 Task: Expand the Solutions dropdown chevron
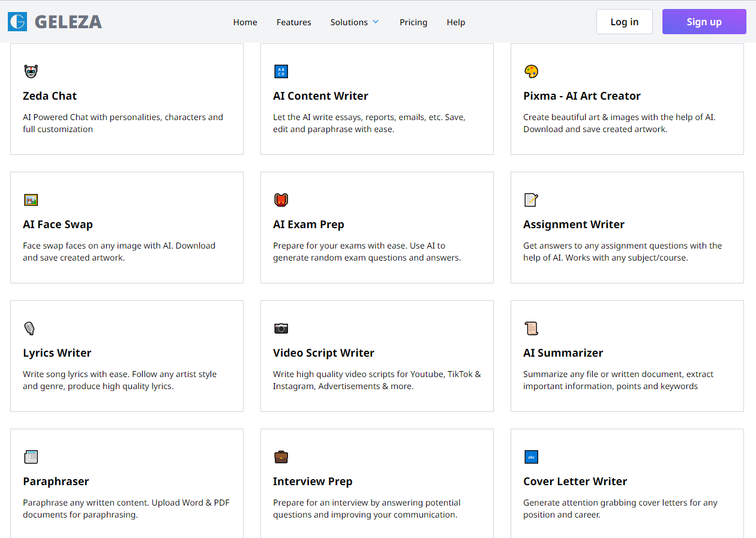[x=376, y=22]
